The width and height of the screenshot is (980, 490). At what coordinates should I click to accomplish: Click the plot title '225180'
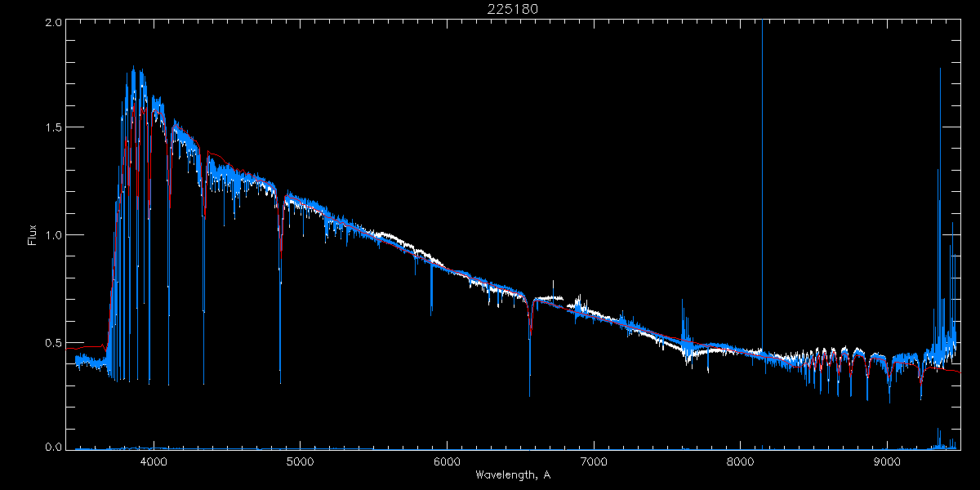point(512,9)
